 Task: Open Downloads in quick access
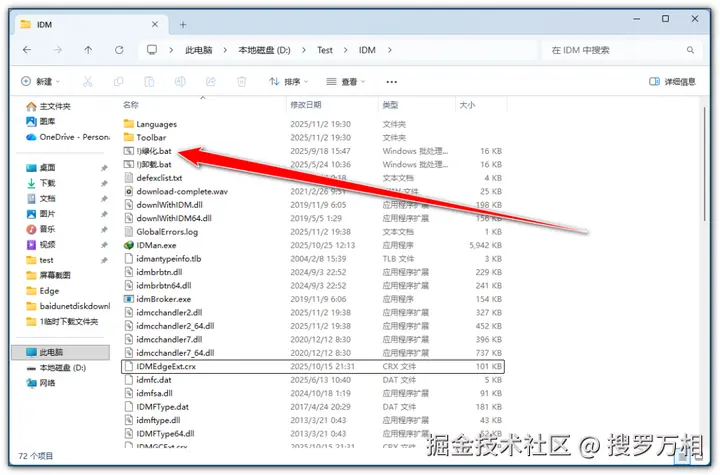click(x=41, y=183)
